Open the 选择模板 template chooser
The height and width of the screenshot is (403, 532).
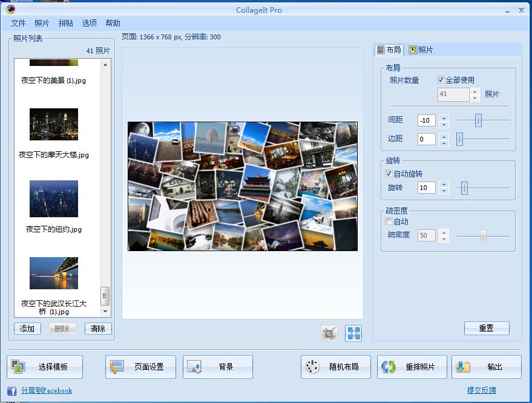pyautogui.click(x=45, y=367)
